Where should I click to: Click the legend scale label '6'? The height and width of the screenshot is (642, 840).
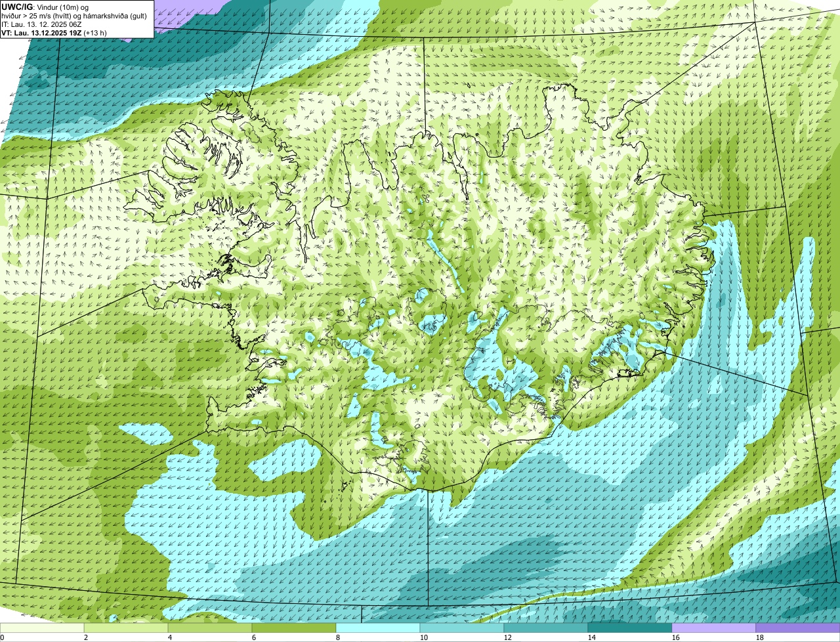254,637
